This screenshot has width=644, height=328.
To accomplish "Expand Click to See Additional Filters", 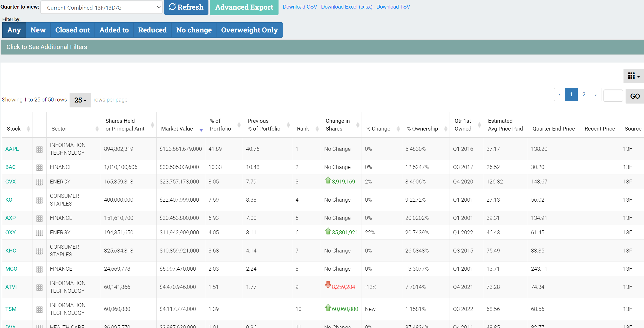I will pyautogui.click(x=47, y=47).
